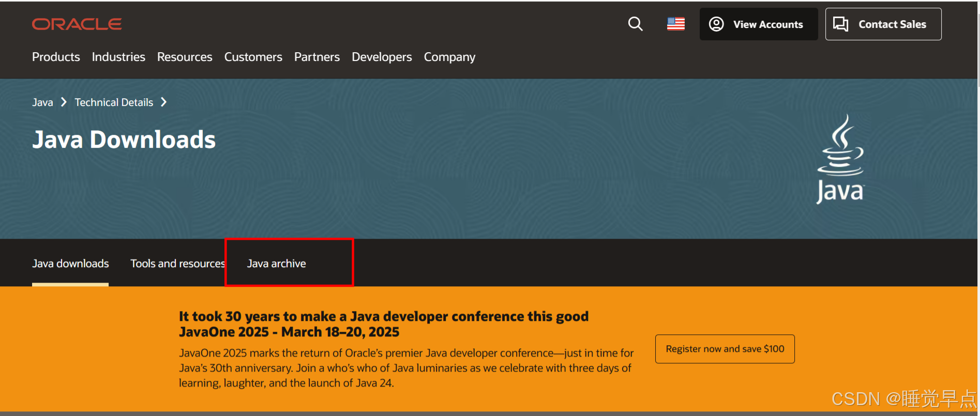The image size is (980, 416).
Task: Click the Contact Sales button
Action: click(883, 24)
